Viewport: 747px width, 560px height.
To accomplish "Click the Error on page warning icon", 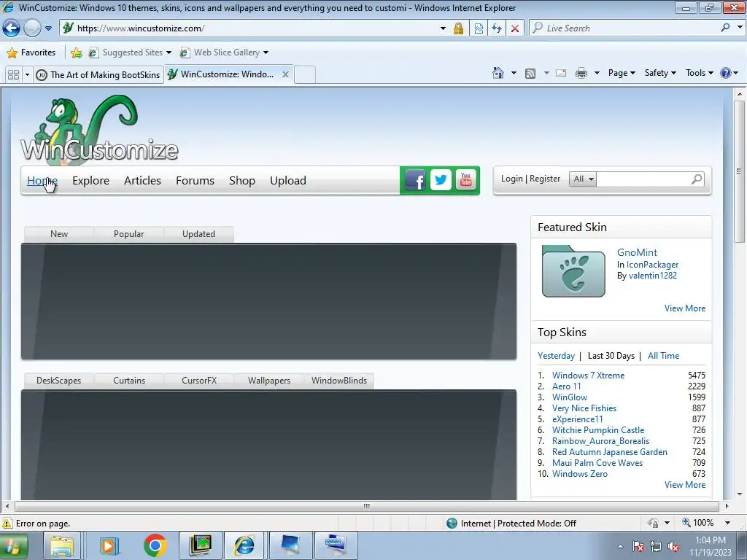I will 7,523.
